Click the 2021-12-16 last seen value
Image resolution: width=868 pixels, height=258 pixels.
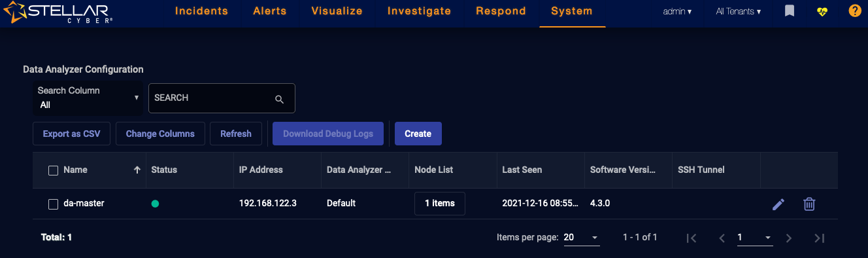click(x=541, y=204)
